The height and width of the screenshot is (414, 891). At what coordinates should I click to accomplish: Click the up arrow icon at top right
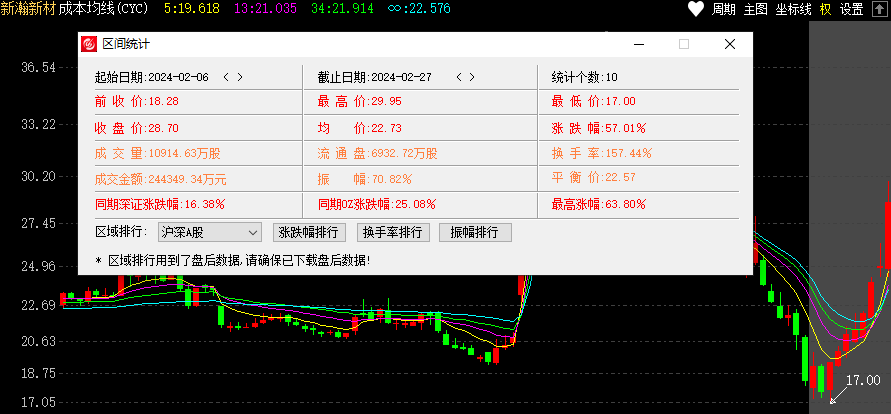pos(878,9)
